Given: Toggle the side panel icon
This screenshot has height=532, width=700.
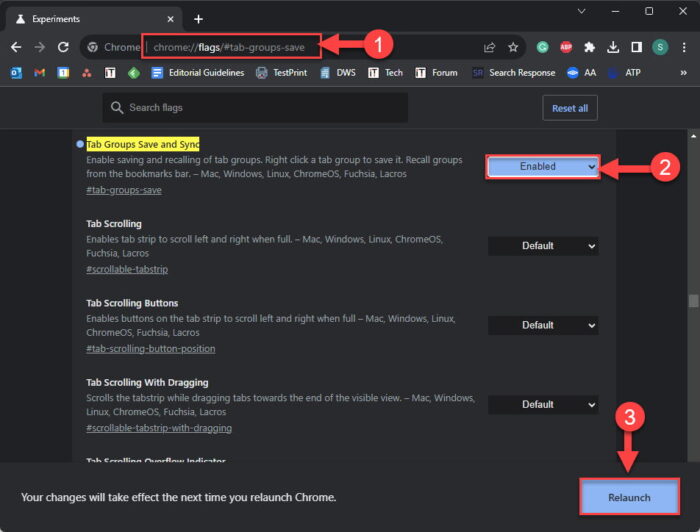Looking at the screenshot, I should pos(637,47).
